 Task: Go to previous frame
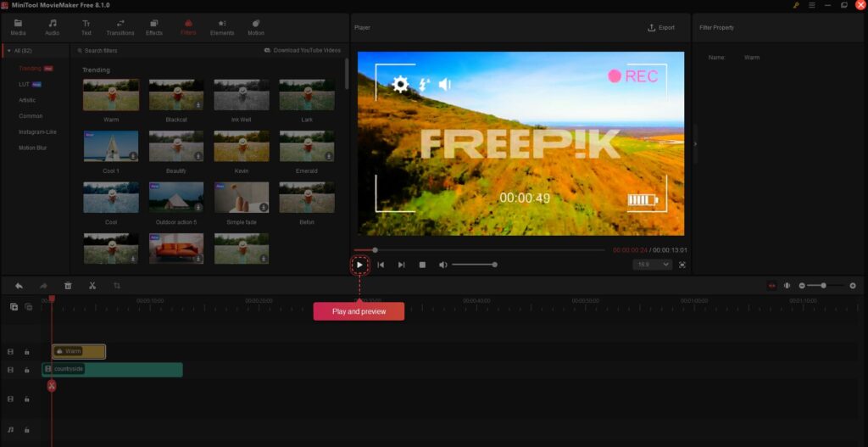pyautogui.click(x=381, y=265)
